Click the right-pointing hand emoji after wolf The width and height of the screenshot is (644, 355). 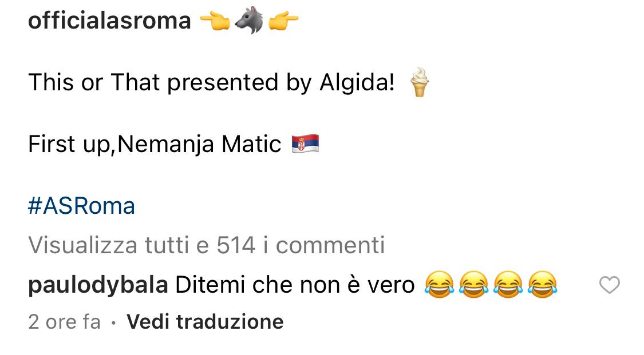coord(283,21)
